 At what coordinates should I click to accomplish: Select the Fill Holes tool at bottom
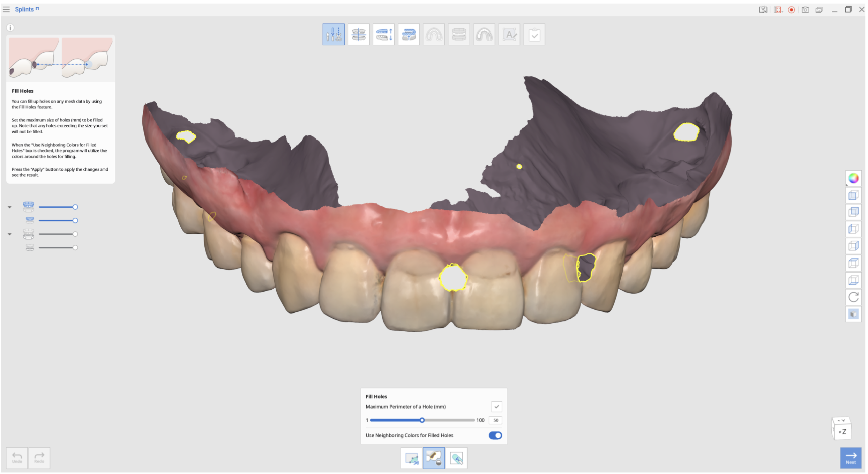434,458
